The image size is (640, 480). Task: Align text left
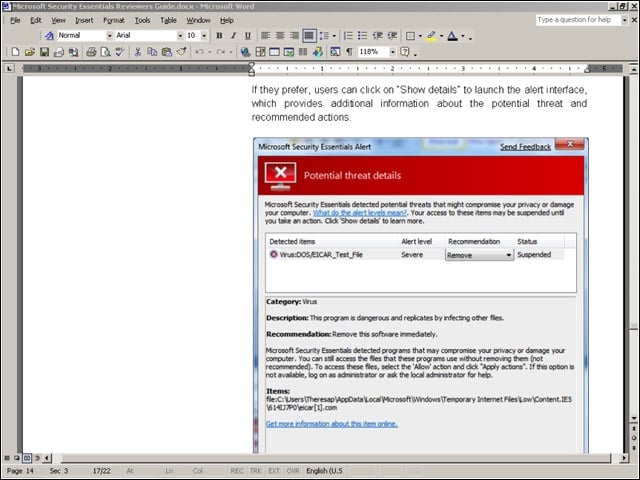coord(265,36)
